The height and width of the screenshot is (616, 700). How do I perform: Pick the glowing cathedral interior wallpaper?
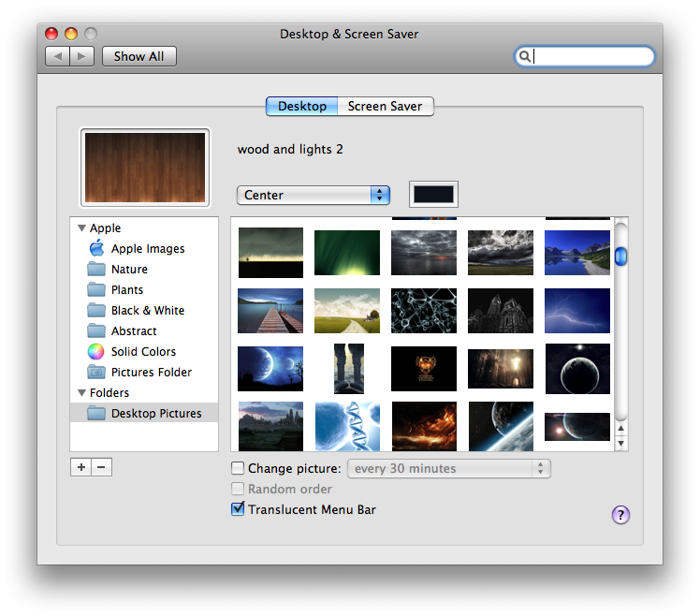click(x=501, y=369)
